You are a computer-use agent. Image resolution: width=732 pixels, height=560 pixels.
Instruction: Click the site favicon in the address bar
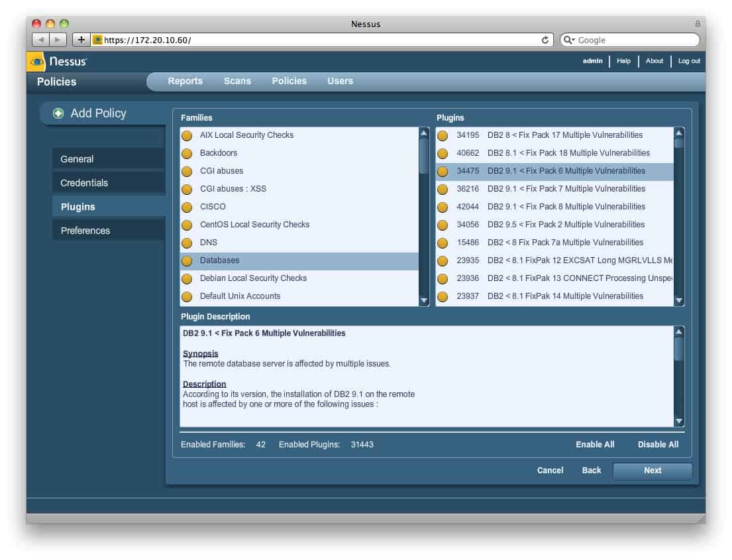(97, 40)
